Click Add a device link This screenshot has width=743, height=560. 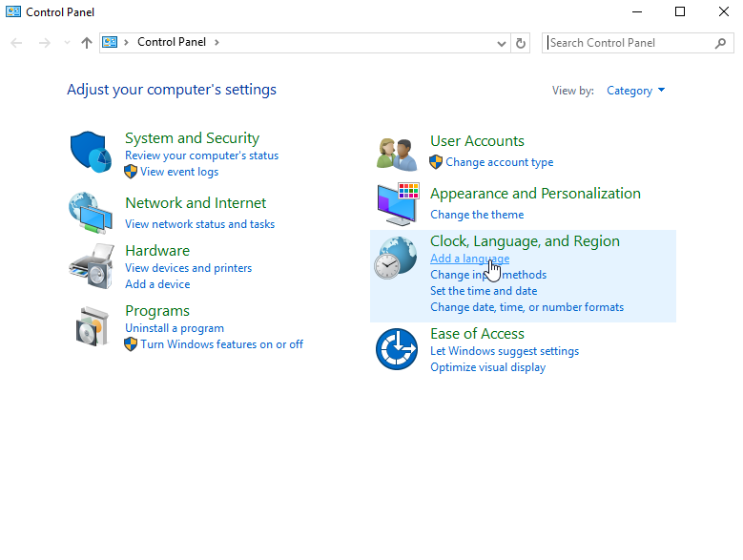[157, 283]
